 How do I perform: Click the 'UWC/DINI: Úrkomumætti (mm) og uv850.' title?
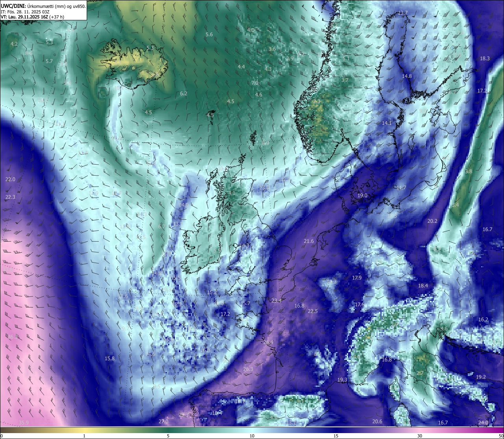pos(43,6)
